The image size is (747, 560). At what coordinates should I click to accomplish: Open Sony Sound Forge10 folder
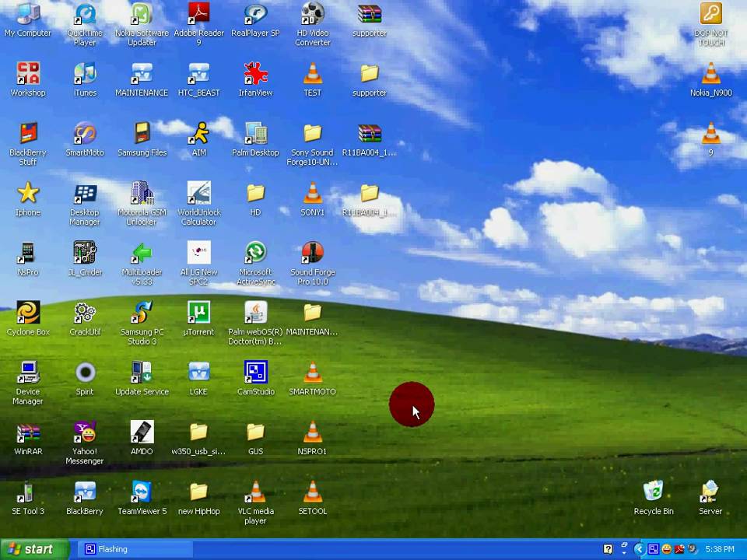[x=313, y=133]
